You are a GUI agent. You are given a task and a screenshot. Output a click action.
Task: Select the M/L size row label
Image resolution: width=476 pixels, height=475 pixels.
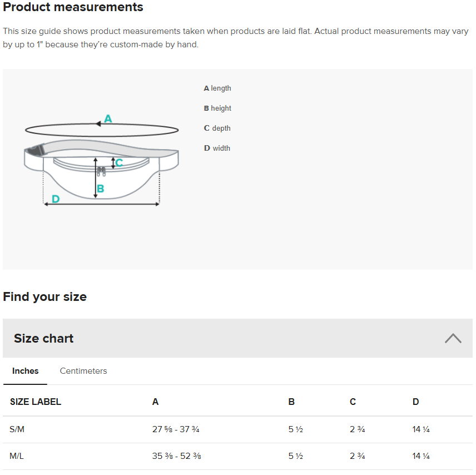coord(17,456)
